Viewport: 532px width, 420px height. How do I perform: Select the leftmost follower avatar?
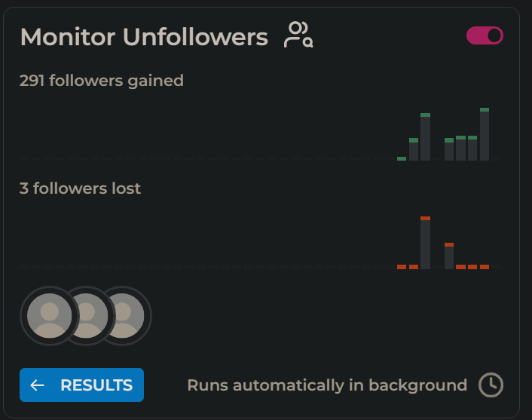coord(49,315)
